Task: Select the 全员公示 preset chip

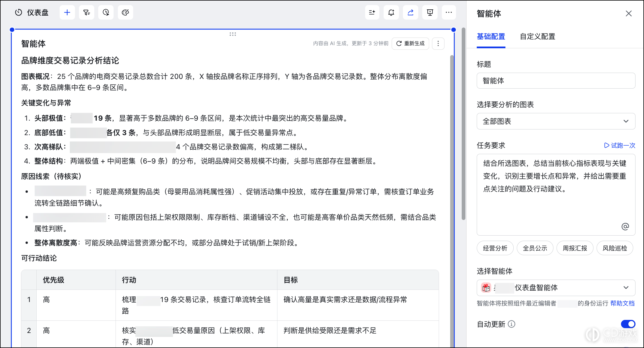Action: click(x=535, y=248)
